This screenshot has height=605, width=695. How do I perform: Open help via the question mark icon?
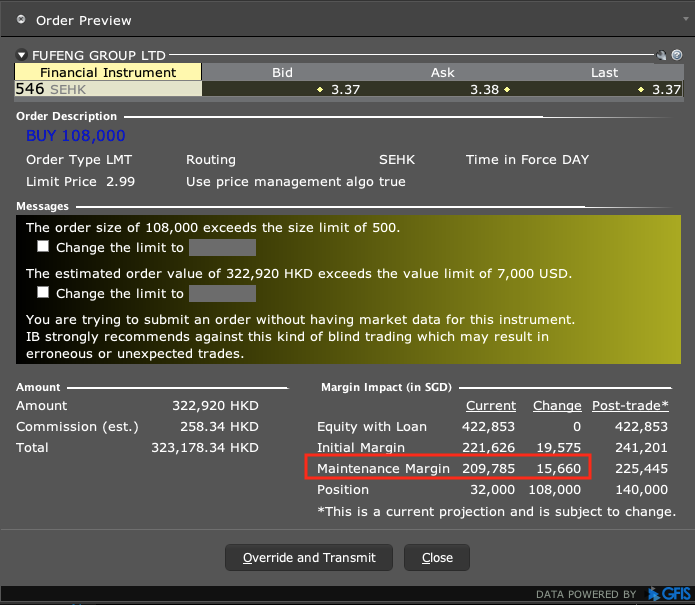pyautogui.click(x=677, y=55)
